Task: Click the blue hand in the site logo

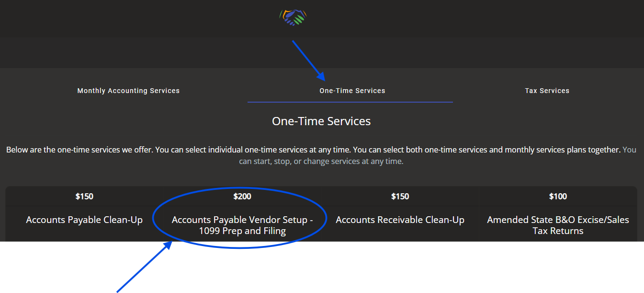Action: pos(291,13)
